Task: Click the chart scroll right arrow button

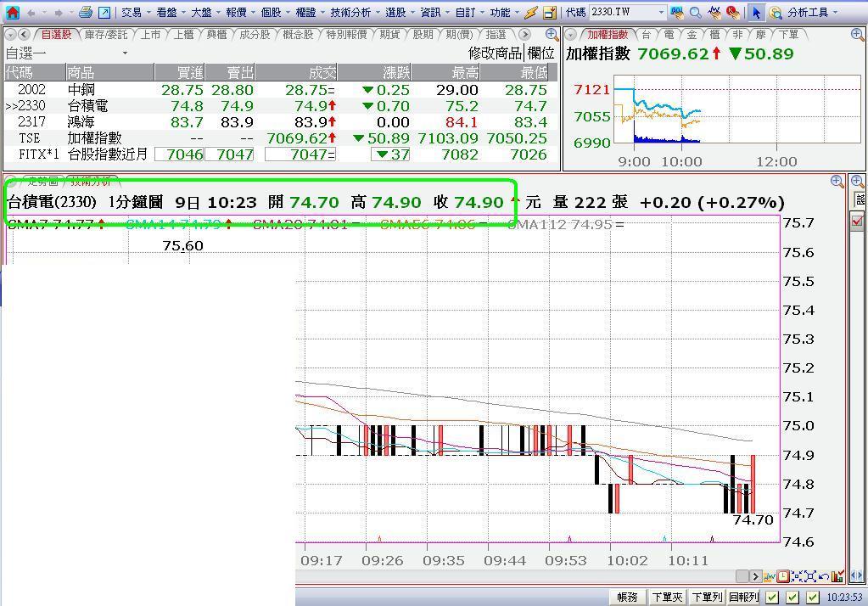Action: pos(755,576)
